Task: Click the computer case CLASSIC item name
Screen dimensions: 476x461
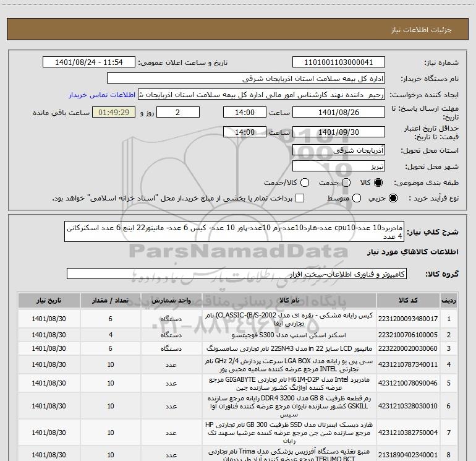Action: pyautogui.click(x=289, y=319)
